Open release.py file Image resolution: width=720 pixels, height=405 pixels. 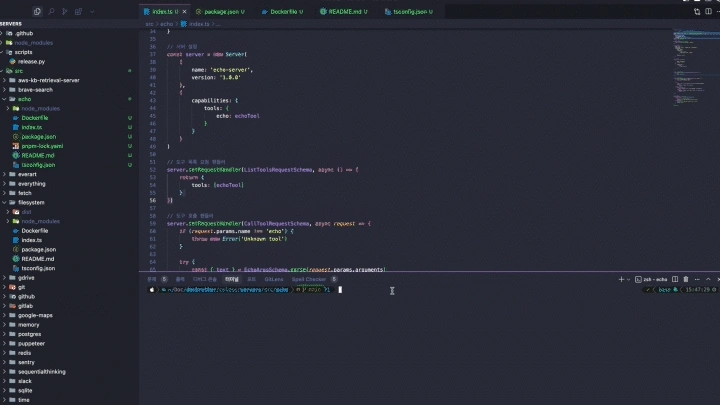point(31,62)
